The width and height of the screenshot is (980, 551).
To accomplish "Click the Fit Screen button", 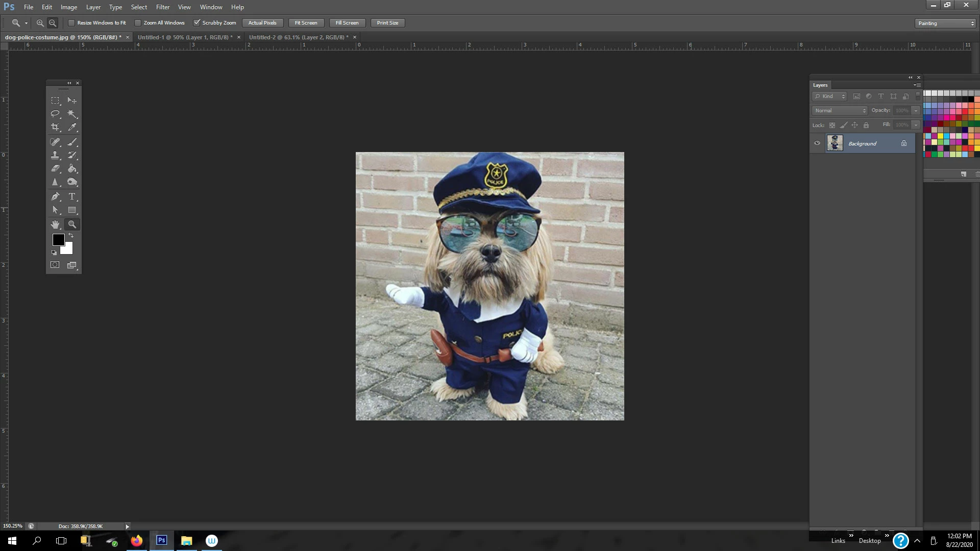I will click(x=306, y=23).
